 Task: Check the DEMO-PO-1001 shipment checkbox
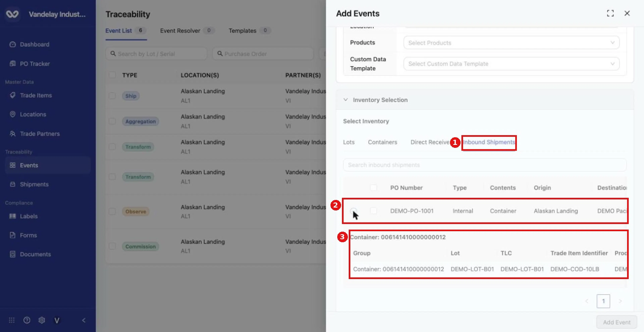373,211
